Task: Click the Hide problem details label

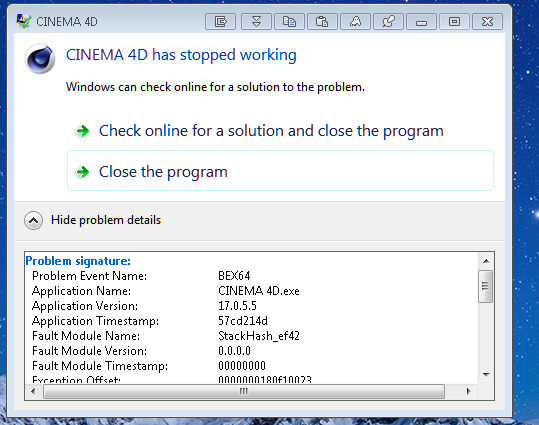Action: 106,220
